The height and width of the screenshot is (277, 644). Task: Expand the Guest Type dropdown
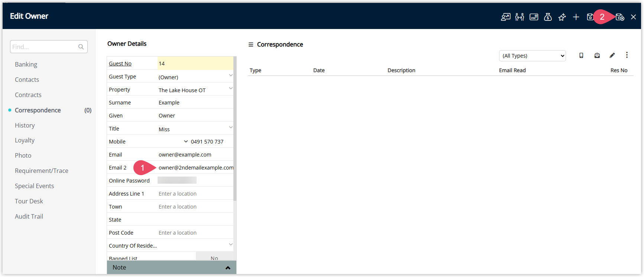point(231,75)
